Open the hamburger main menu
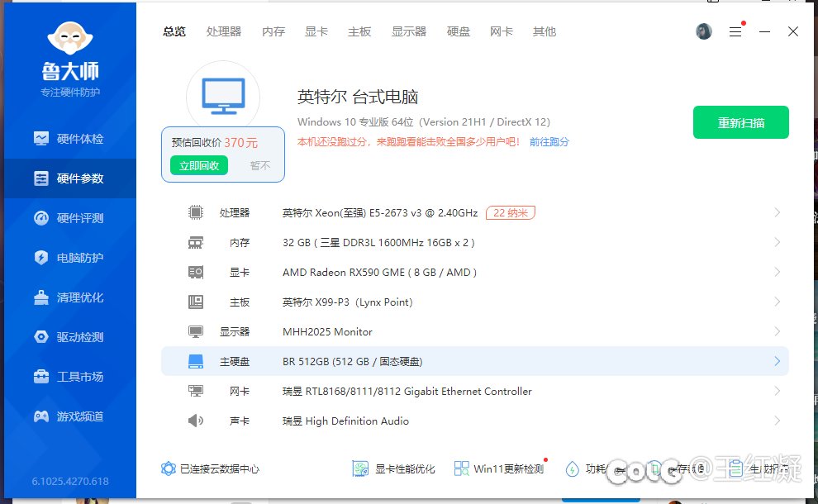This screenshot has width=818, height=504. pyautogui.click(x=735, y=32)
